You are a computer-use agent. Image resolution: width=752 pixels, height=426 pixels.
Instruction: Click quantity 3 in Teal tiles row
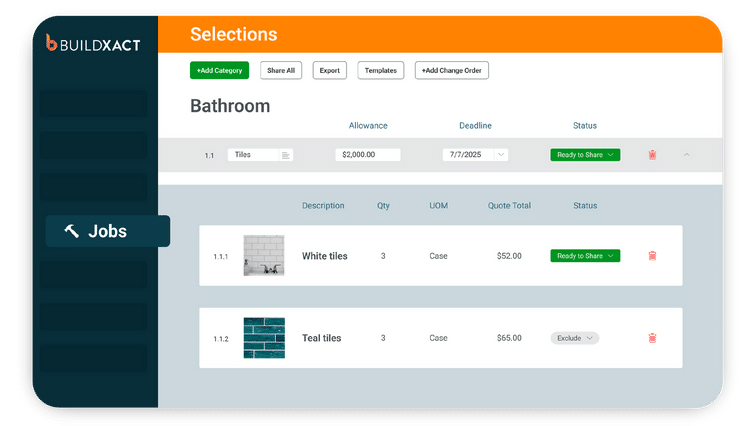coord(383,338)
